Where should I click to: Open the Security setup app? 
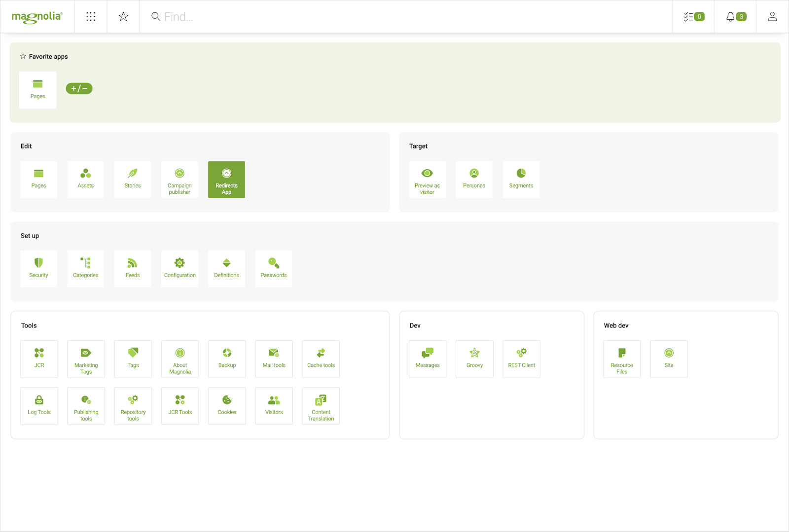[x=38, y=268]
